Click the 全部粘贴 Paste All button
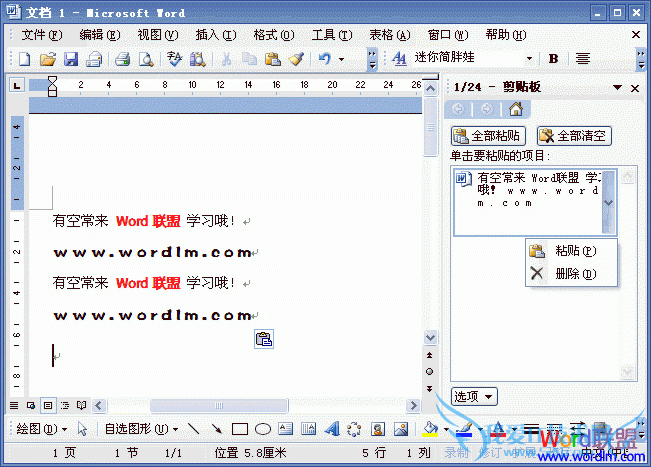Screen dimensions: 651x467 click(x=488, y=136)
